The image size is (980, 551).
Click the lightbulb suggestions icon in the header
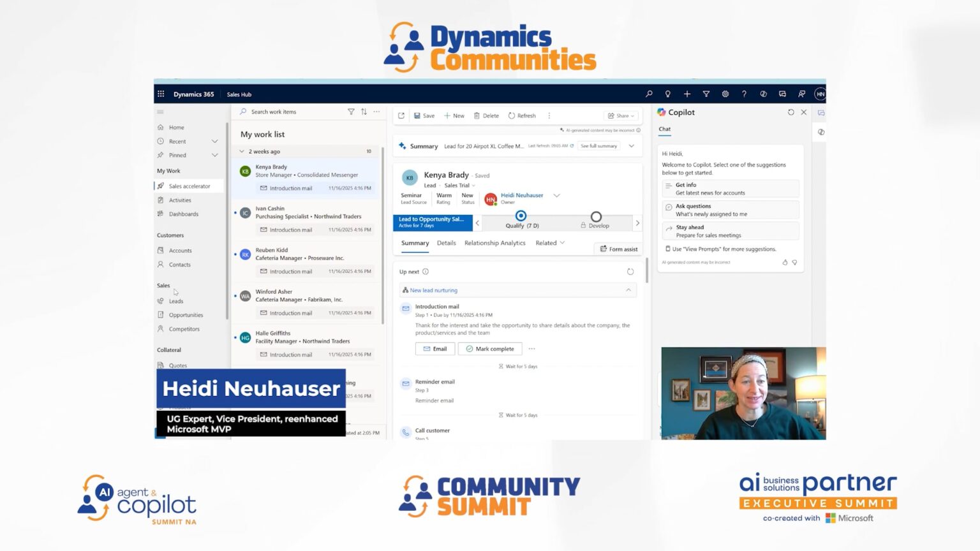pos(668,94)
